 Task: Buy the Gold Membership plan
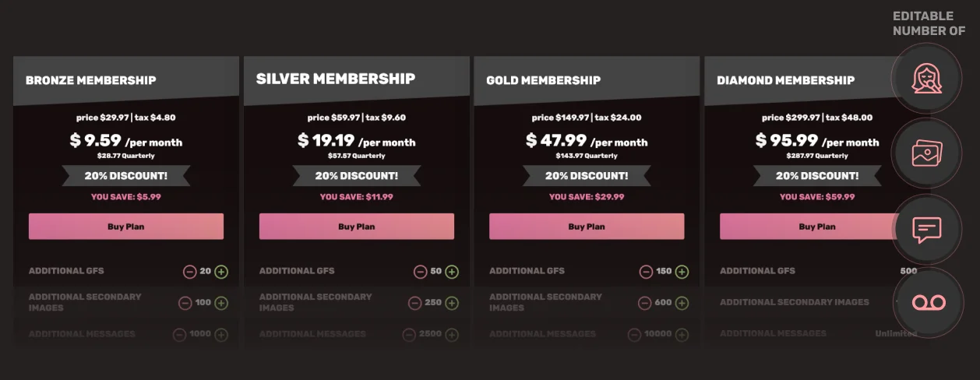click(587, 227)
